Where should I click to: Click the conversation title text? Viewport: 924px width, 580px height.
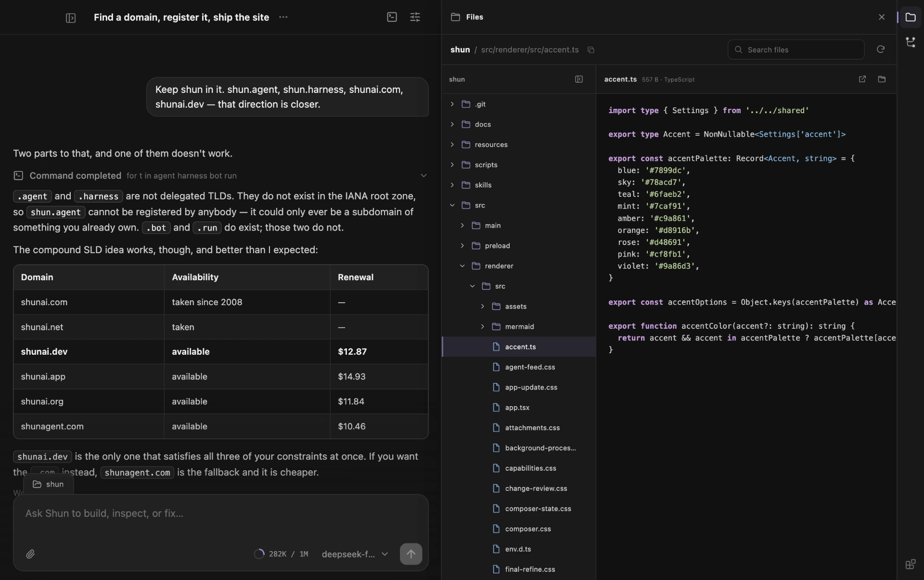tap(181, 17)
